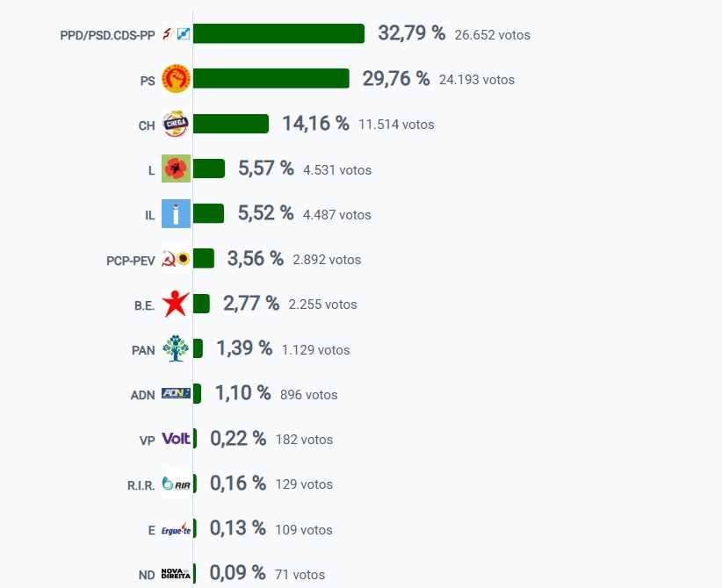The height and width of the screenshot is (588, 722).
Task: Click the Ergue-te party logo
Action: coord(176,528)
